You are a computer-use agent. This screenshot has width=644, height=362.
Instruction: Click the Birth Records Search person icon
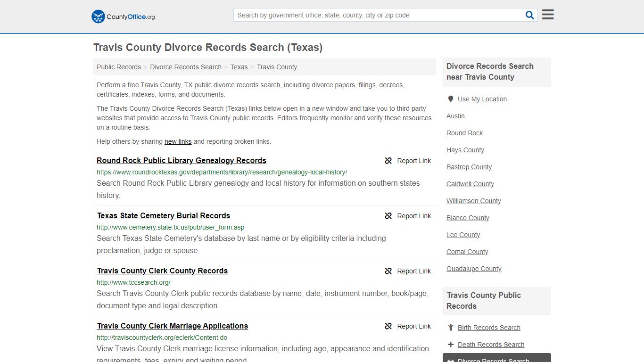(451, 328)
